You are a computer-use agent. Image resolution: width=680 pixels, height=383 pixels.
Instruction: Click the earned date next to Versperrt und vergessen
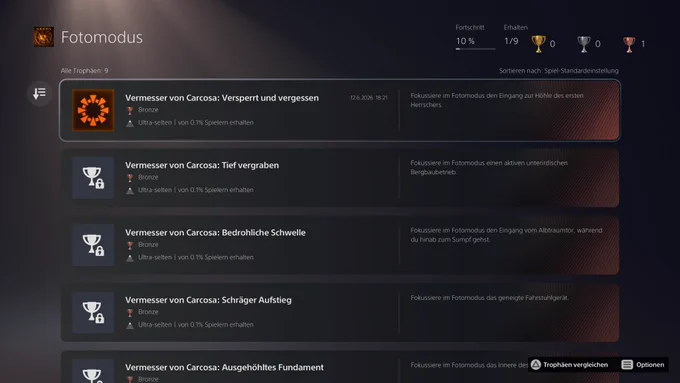pyautogui.click(x=369, y=98)
